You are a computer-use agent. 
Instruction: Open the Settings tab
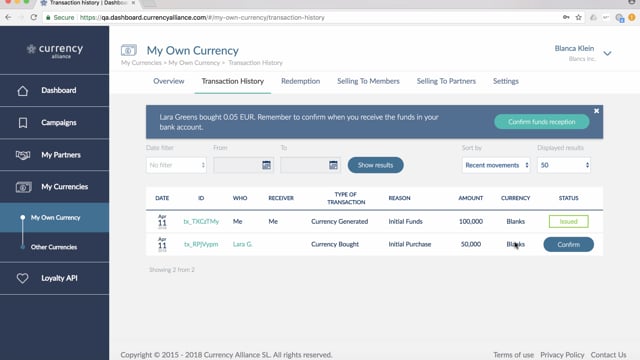[506, 81]
